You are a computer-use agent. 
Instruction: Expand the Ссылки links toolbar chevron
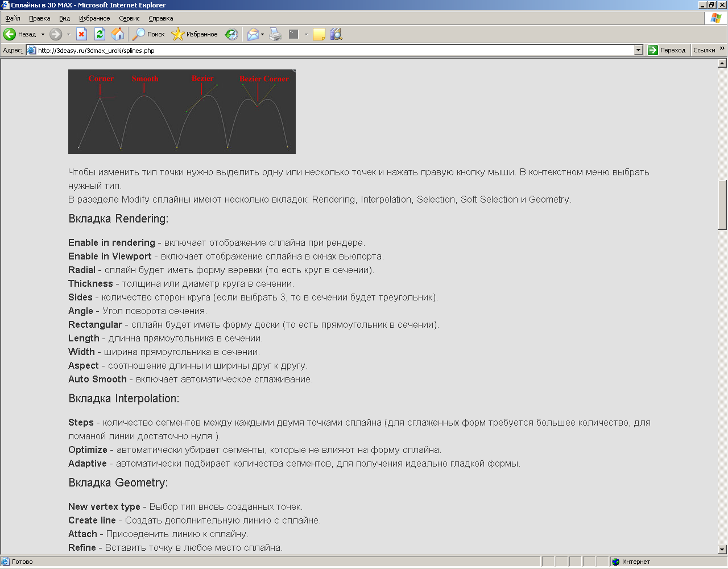(723, 49)
